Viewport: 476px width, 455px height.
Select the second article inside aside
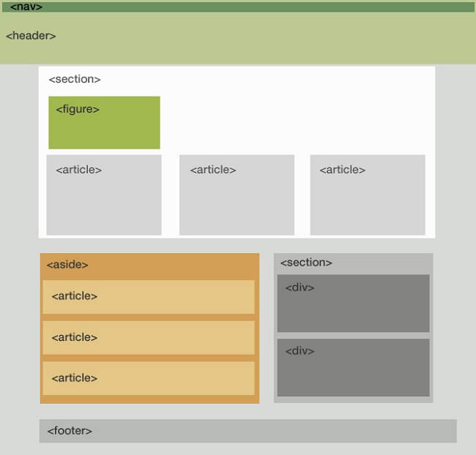(149, 338)
